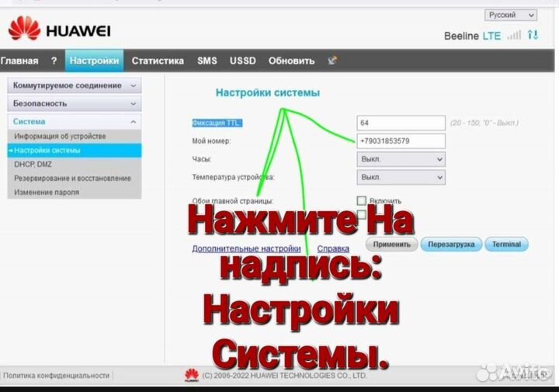Open the Дополнительные настройки link
The image size is (559, 392).
tap(246, 248)
